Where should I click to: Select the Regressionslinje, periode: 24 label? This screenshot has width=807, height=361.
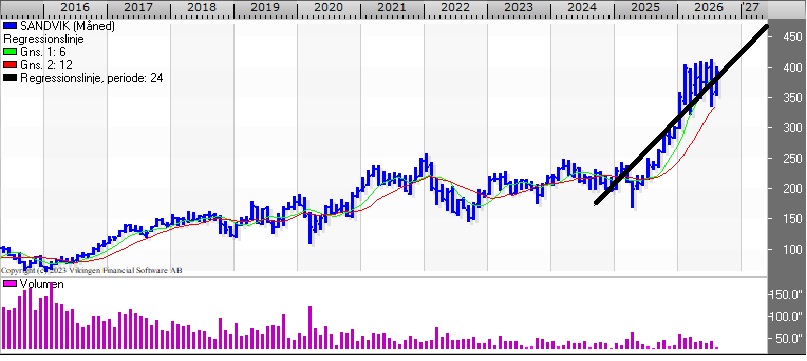(92, 78)
